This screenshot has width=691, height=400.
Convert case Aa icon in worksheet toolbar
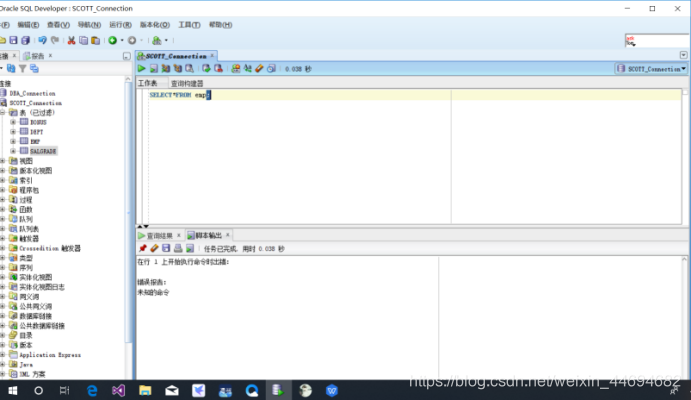pos(248,68)
